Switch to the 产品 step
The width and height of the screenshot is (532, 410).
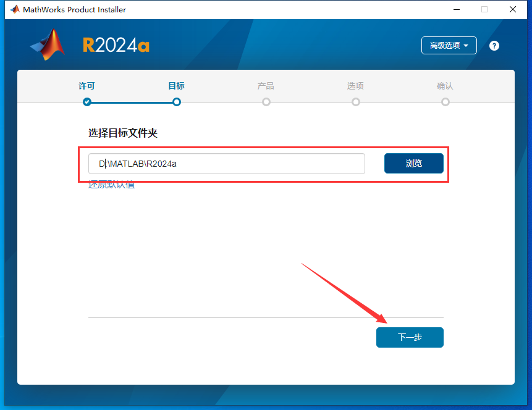266,86
